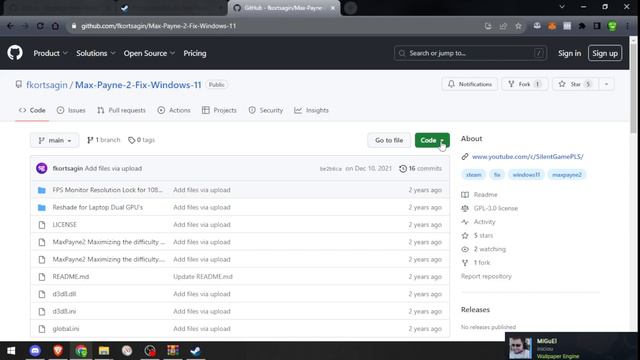
Task: Open the green Code dropdown
Action: (432, 140)
